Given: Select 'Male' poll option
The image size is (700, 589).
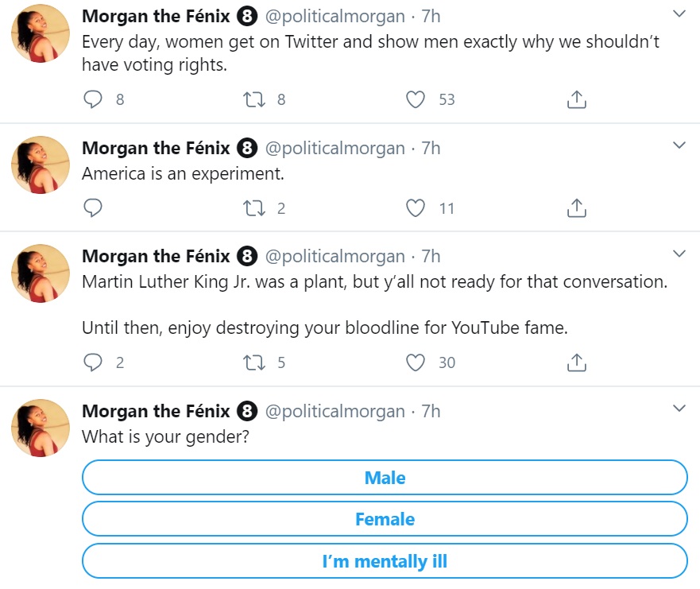Looking at the screenshot, I should pyautogui.click(x=385, y=478).
